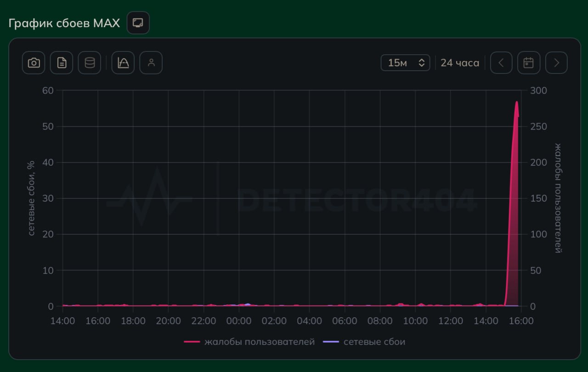
Task: Open the 15м interval dropdown
Action: pyautogui.click(x=405, y=63)
